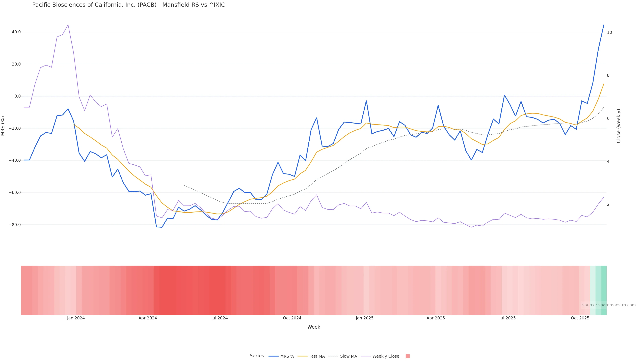Click the 'Week' x-axis title
Screen dimensions: 644x362
click(314, 327)
